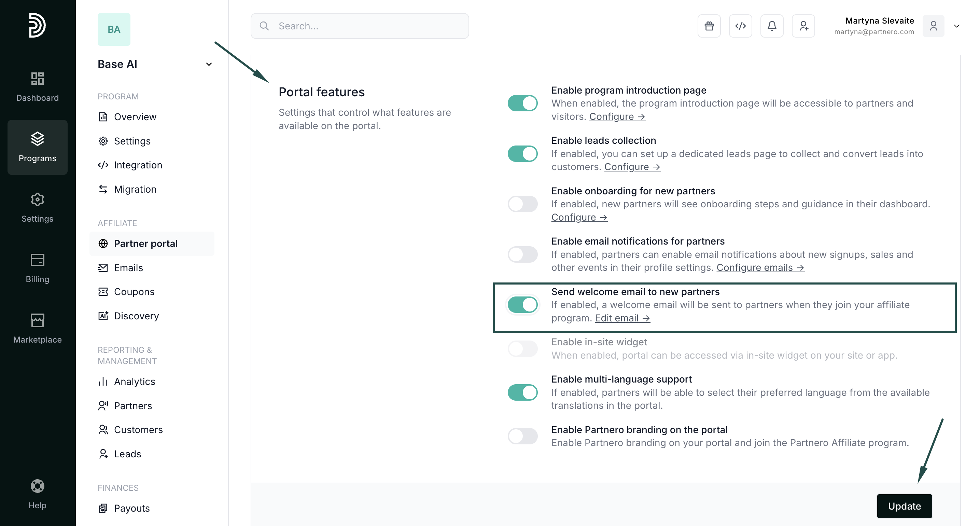The width and height of the screenshot is (980, 526).
Task: Expand the Base AI program dropdown
Action: (209, 64)
